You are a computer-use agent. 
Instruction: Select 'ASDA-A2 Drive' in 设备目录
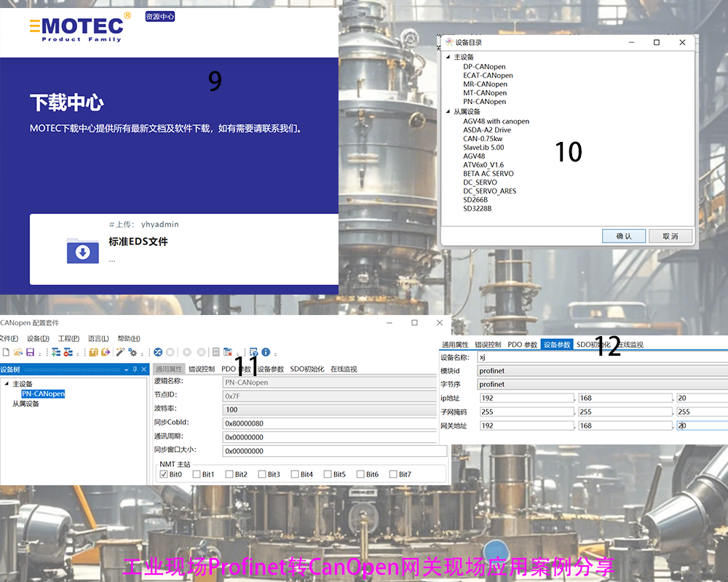pyautogui.click(x=486, y=130)
